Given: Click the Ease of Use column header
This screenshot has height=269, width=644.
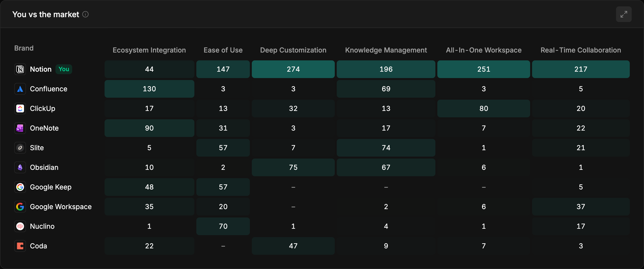Looking at the screenshot, I should [223, 50].
